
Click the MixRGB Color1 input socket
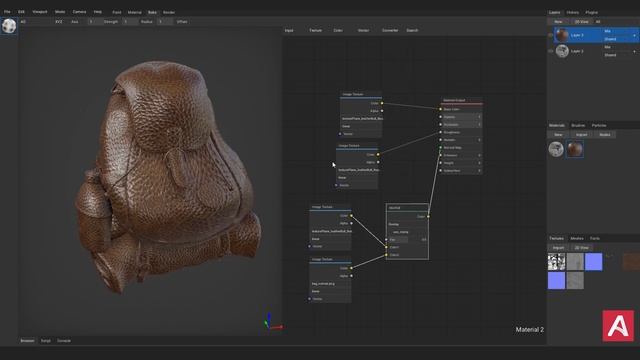(386, 247)
